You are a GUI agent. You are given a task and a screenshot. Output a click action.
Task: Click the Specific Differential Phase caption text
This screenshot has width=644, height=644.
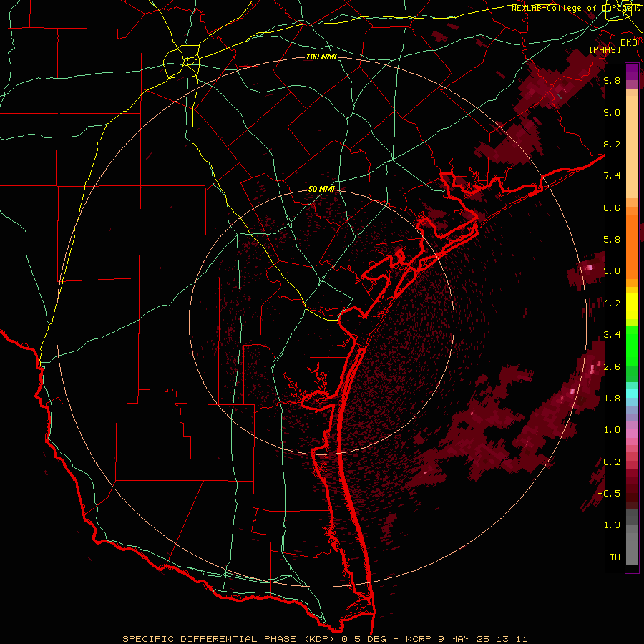click(x=325, y=639)
